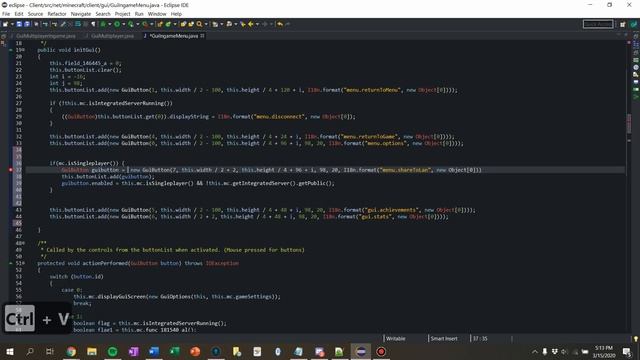Click the Undo arrow toolbar icon
This screenshot has height=360, width=640.
(x=280, y=24)
